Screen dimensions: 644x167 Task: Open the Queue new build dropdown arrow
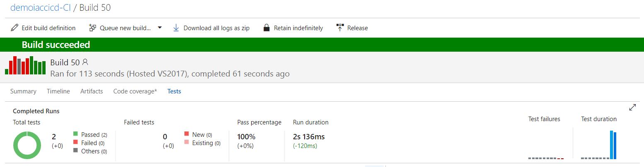(160, 28)
